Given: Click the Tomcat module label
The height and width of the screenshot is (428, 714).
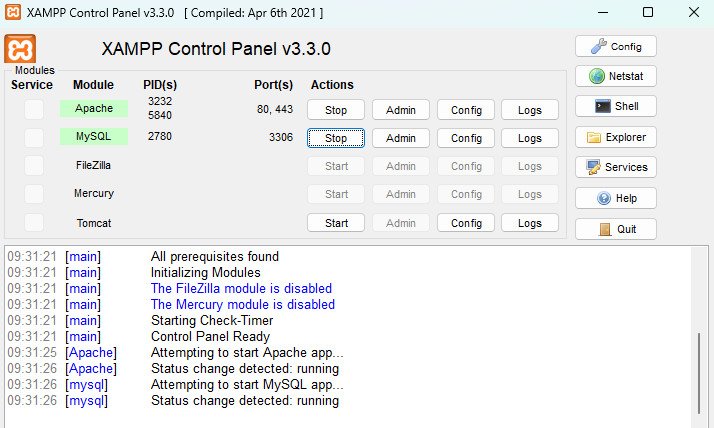Looking at the screenshot, I should click(x=94, y=223).
